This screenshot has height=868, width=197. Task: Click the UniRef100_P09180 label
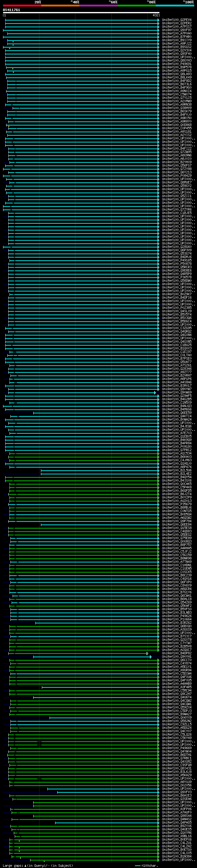coord(176,447)
